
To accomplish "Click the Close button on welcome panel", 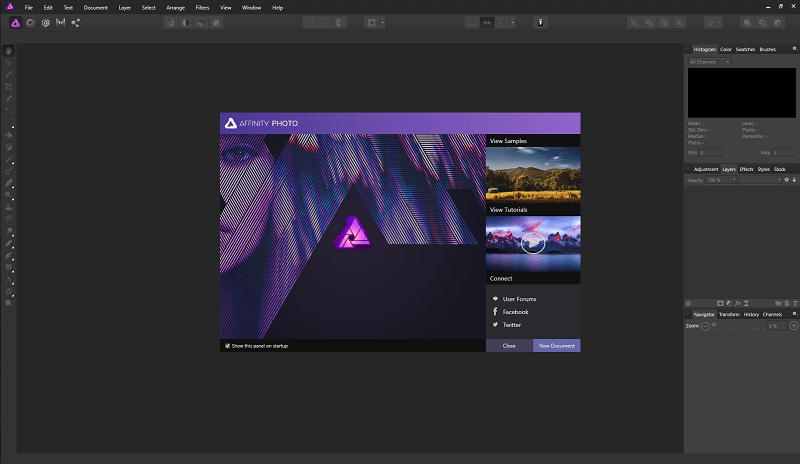I will (509, 346).
